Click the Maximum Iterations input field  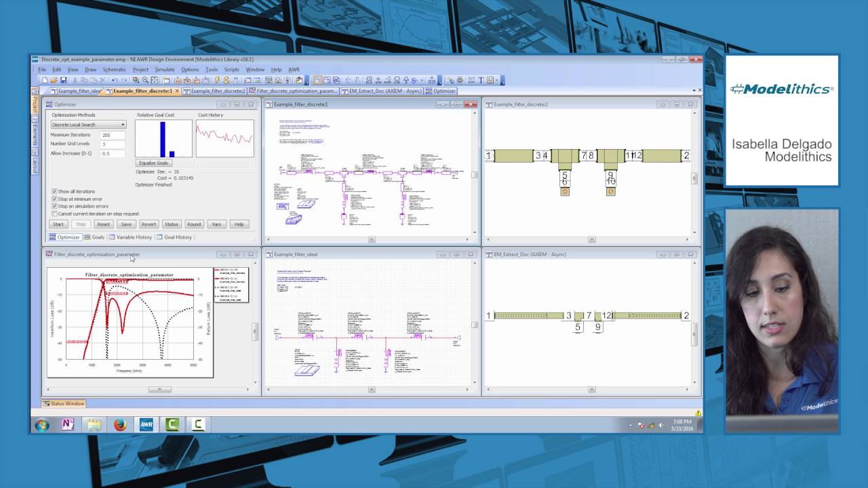(113, 135)
